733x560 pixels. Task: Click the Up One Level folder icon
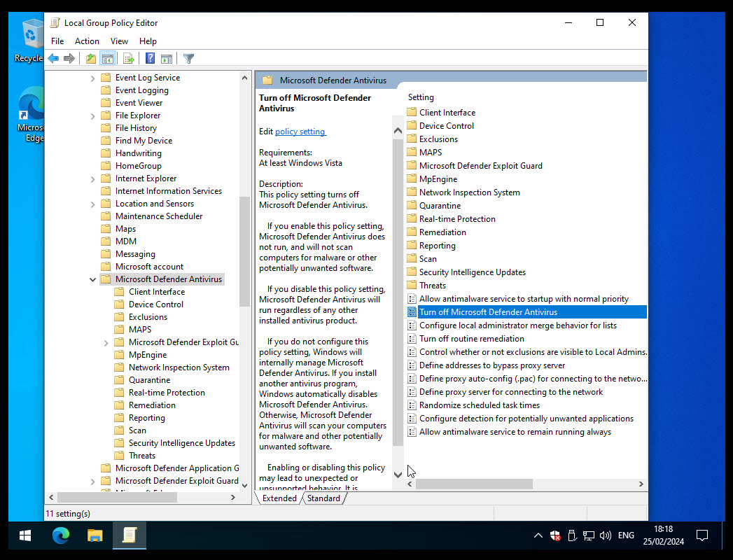[90, 58]
